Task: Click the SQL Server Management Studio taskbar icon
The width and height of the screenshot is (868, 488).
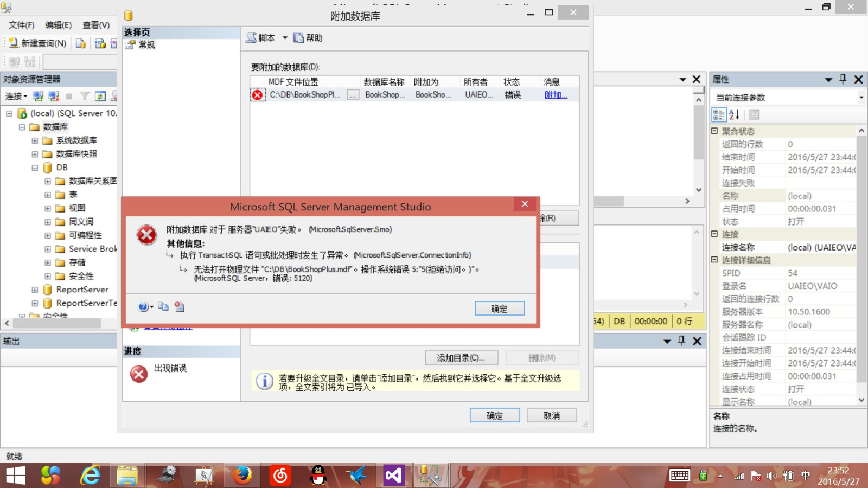Action: (x=432, y=476)
